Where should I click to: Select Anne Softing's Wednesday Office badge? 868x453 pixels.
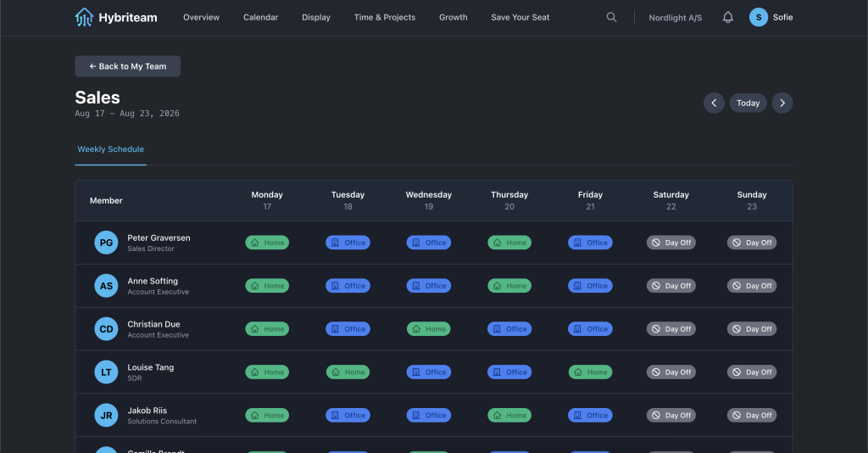428,286
